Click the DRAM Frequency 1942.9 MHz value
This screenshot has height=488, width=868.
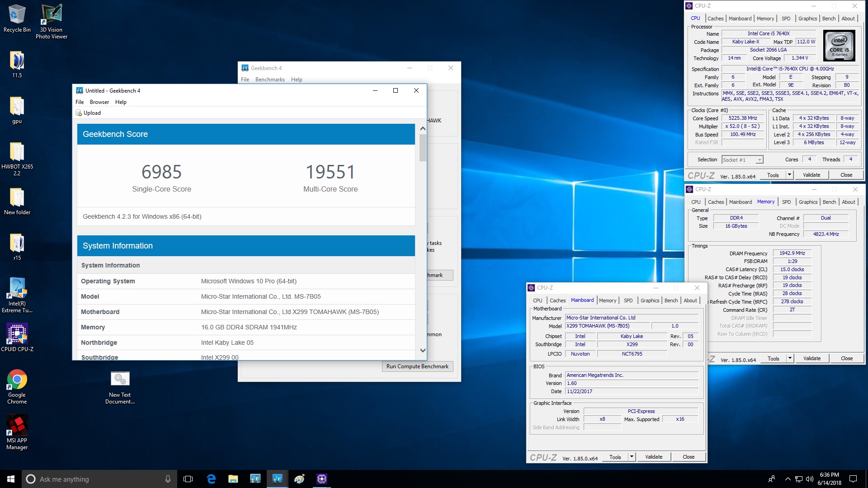point(792,253)
